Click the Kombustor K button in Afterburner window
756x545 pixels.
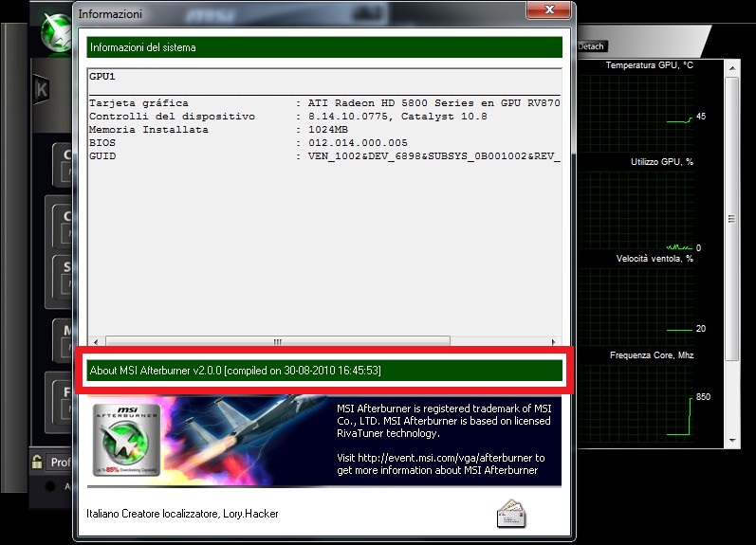[x=42, y=89]
